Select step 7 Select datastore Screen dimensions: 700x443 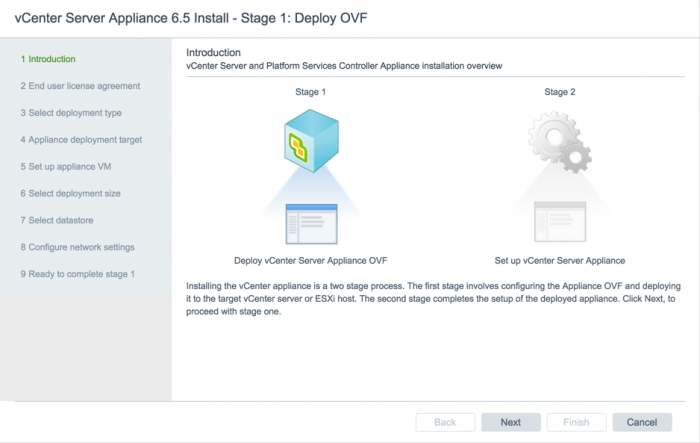coord(57,220)
